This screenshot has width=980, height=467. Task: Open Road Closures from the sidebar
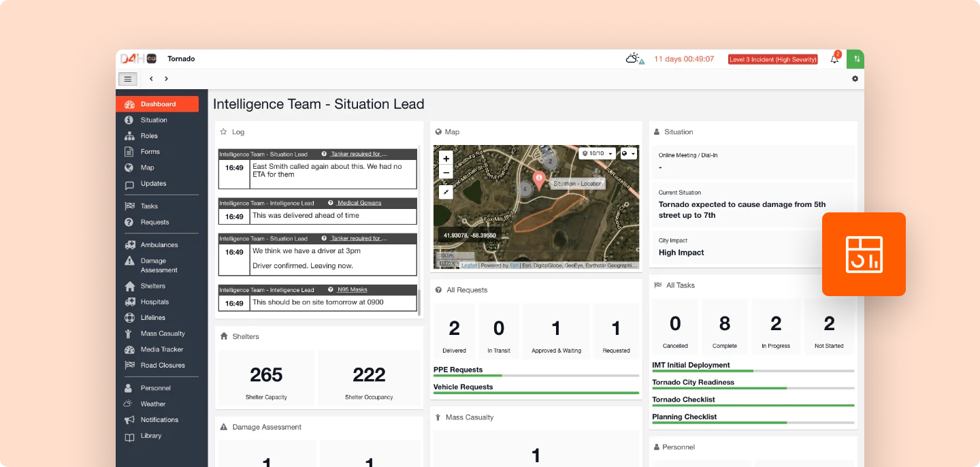point(130,365)
